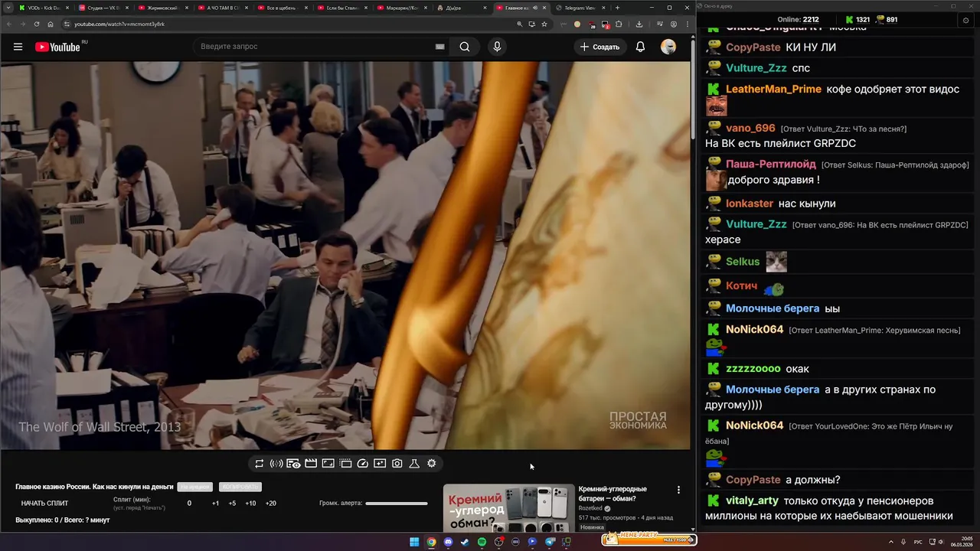Open the account avatar menu

pyautogui.click(x=668, y=47)
